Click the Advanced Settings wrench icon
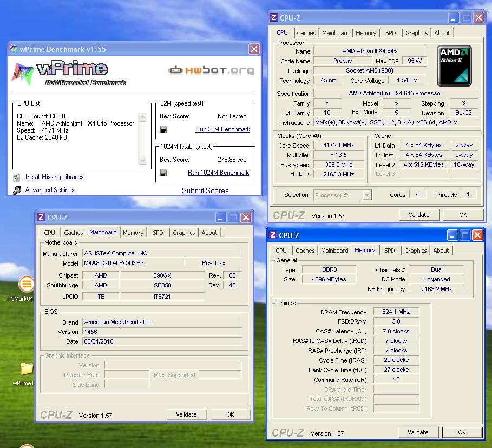 pos(17,190)
